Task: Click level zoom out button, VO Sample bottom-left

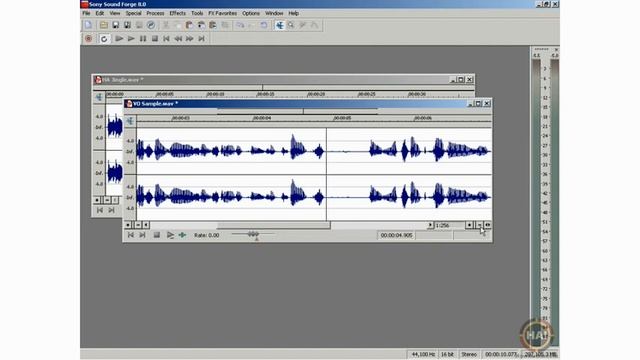Action: coord(138,225)
